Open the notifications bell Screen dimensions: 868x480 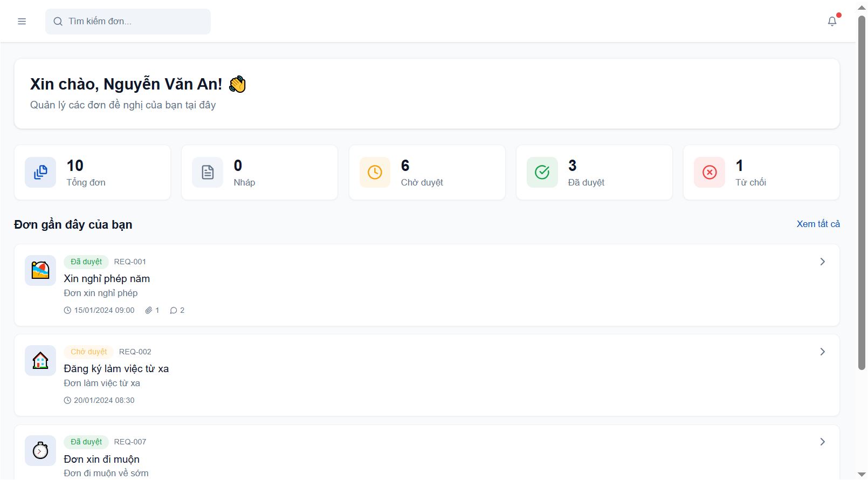click(832, 22)
